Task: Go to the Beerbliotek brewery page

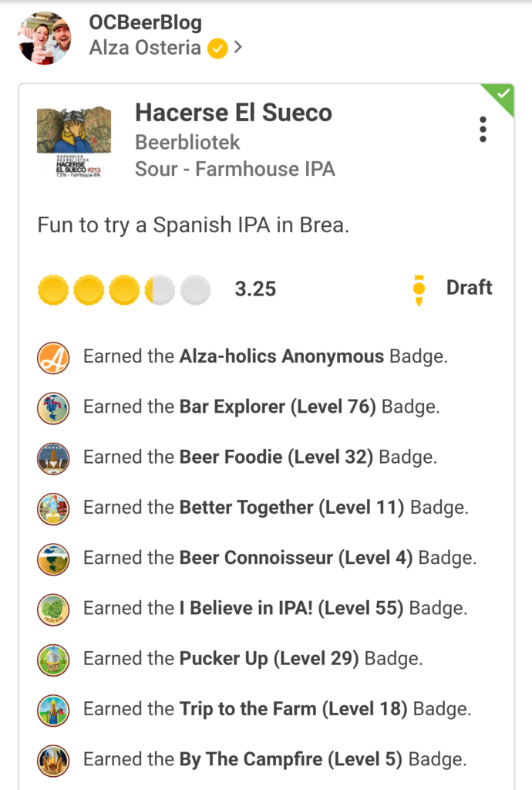Action: click(187, 142)
